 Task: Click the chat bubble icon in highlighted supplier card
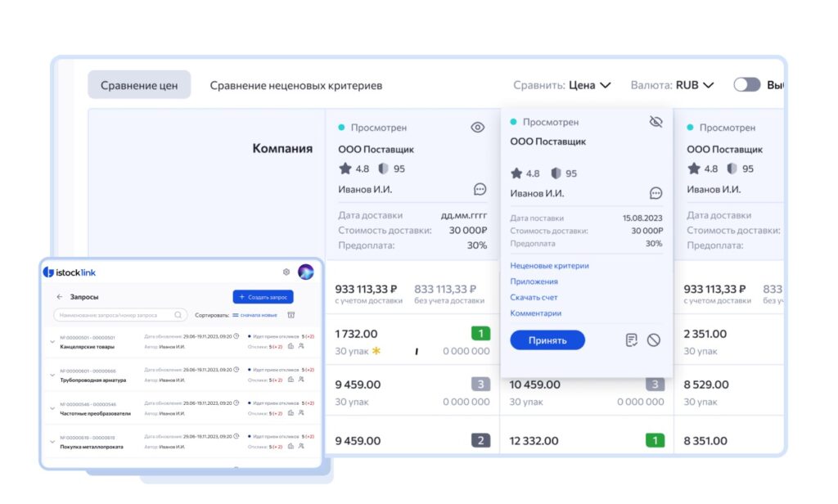[656, 193]
